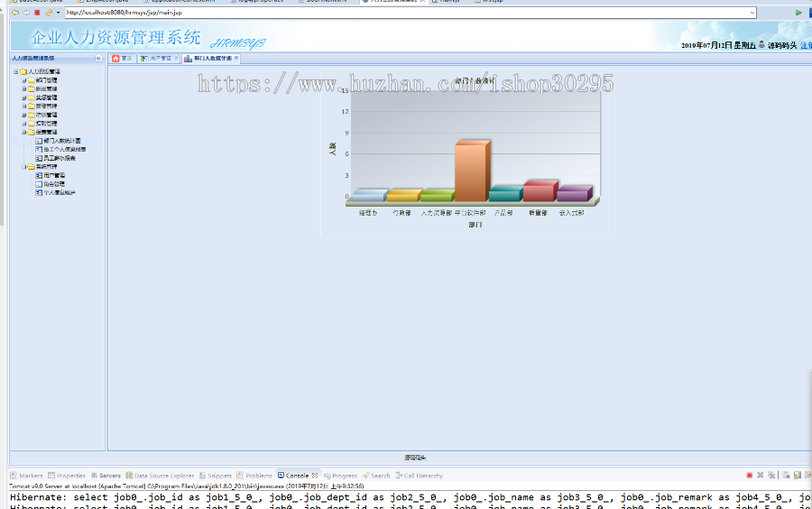Go back using the browser back arrow

(15, 13)
